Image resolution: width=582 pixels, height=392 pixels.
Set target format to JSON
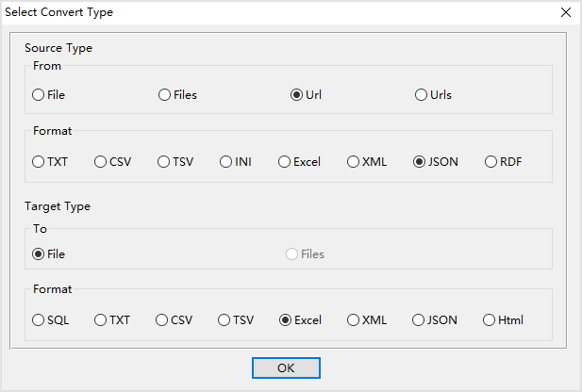[419, 320]
